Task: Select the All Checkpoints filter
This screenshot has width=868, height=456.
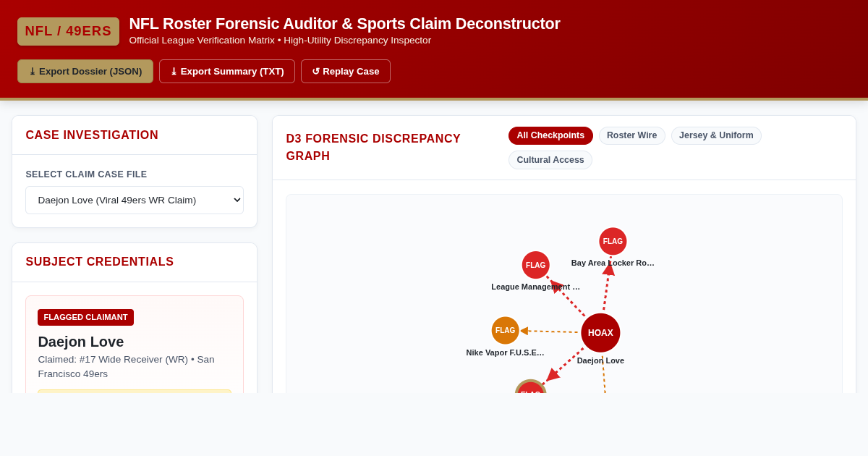Action: [550, 135]
